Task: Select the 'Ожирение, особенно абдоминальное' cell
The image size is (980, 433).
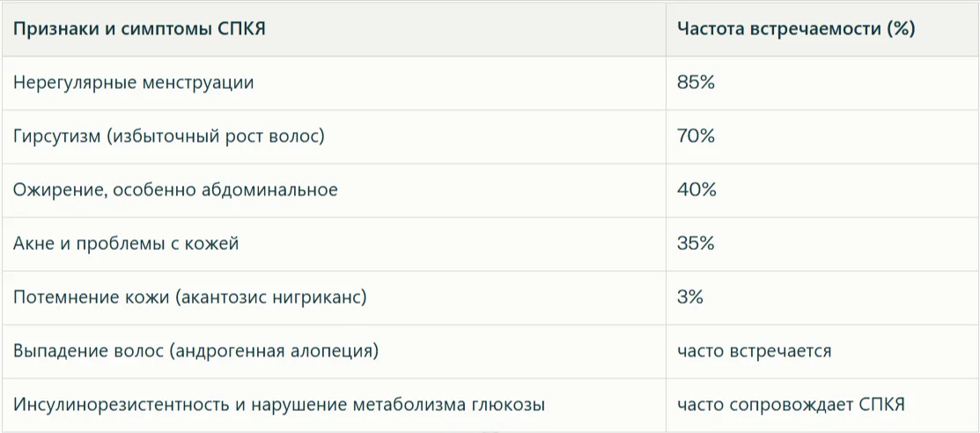Action: point(175,190)
